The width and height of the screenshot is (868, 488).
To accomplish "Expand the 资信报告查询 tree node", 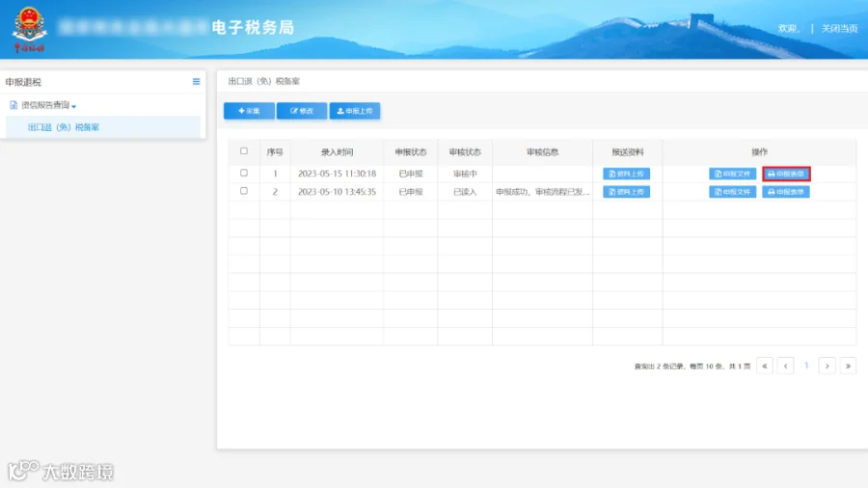I will coord(47,105).
